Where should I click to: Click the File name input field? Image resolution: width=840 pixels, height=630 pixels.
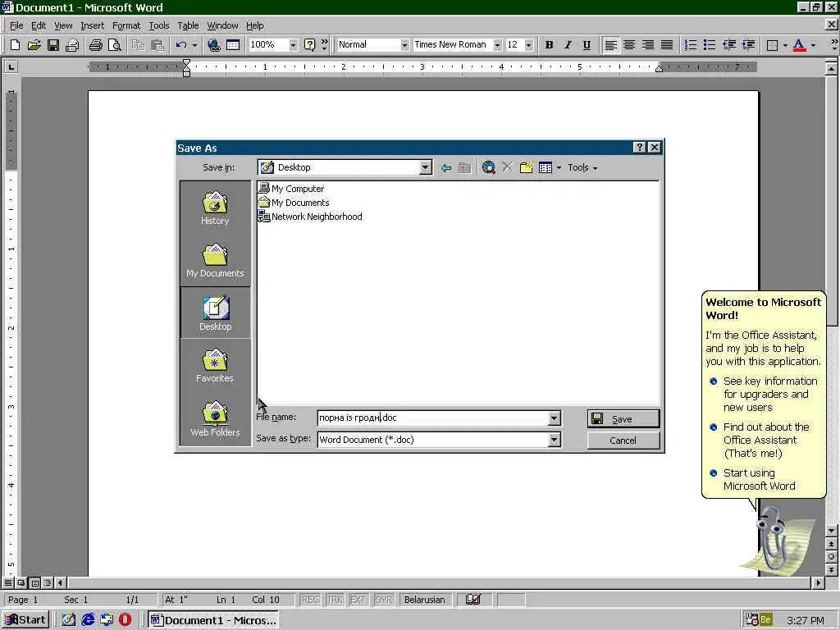[x=433, y=418]
